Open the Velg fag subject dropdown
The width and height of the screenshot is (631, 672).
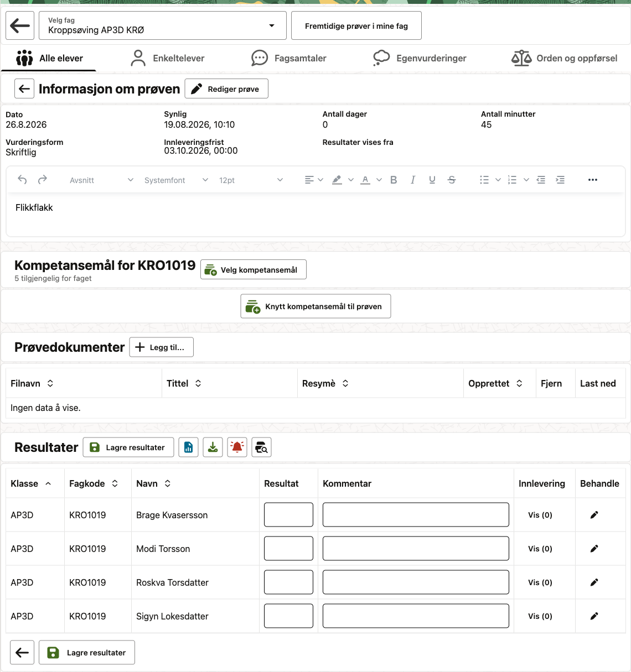[x=163, y=25]
